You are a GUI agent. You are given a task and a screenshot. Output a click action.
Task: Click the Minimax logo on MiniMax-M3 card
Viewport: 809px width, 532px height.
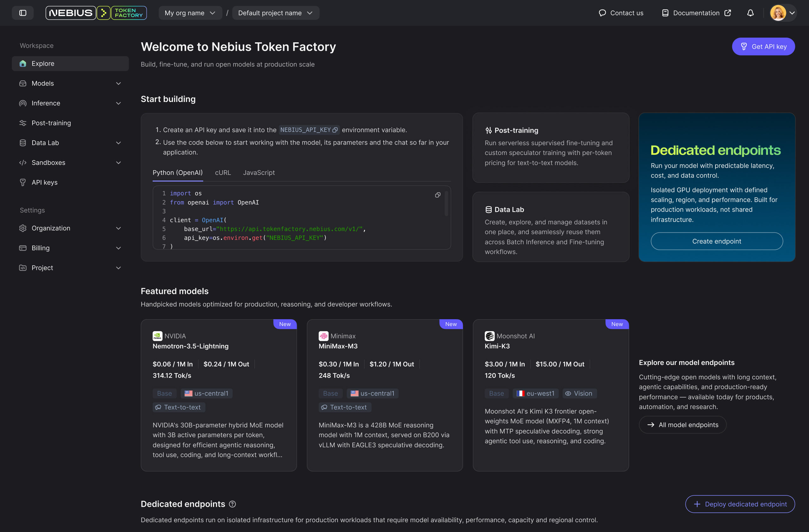click(x=323, y=336)
